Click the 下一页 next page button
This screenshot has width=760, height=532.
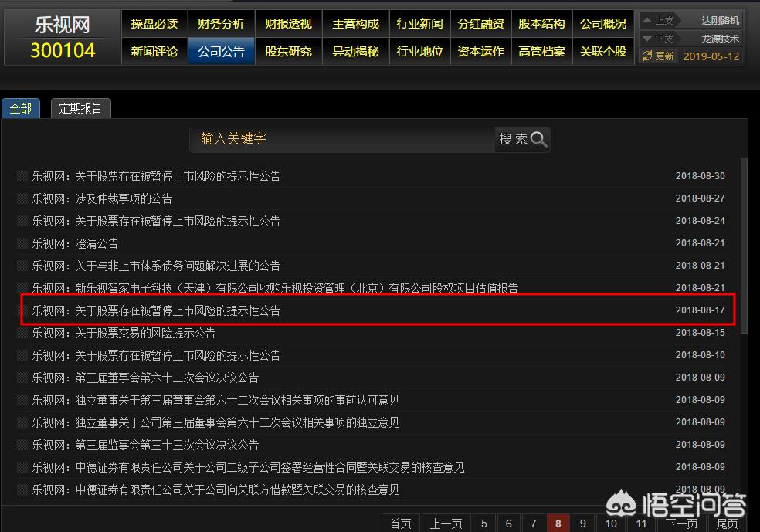pyautogui.click(x=682, y=524)
